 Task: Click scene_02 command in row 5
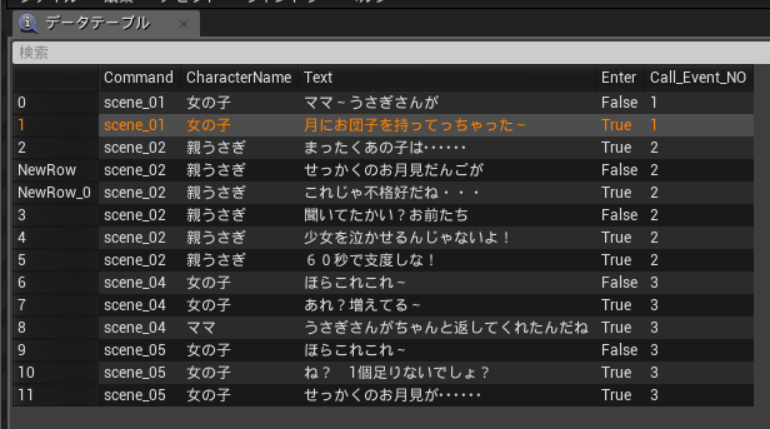pyautogui.click(x=135, y=260)
